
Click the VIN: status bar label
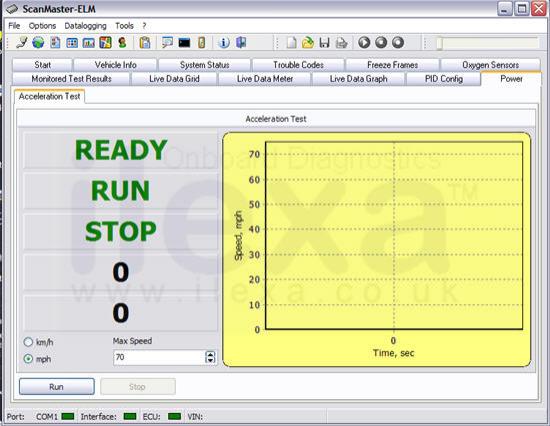coord(195,417)
